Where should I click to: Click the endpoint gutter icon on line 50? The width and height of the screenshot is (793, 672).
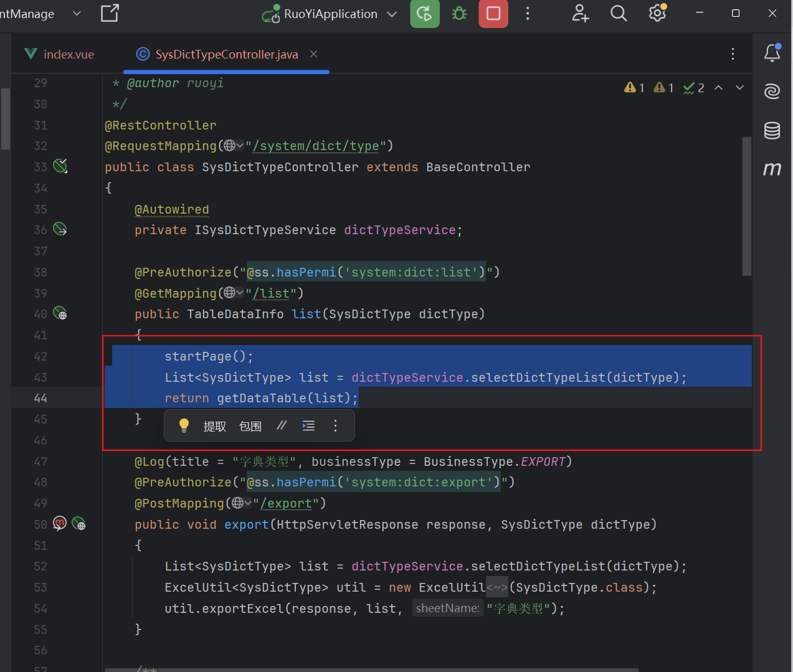pos(78,524)
